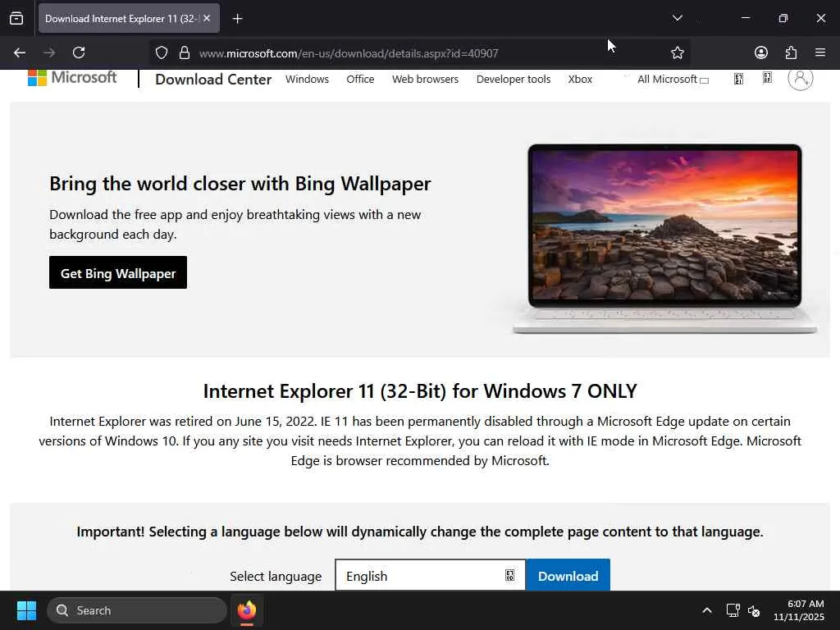The width and height of the screenshot is (840, 630).
Task: Open the Firefox application menu
Action: tap(820, 52)
